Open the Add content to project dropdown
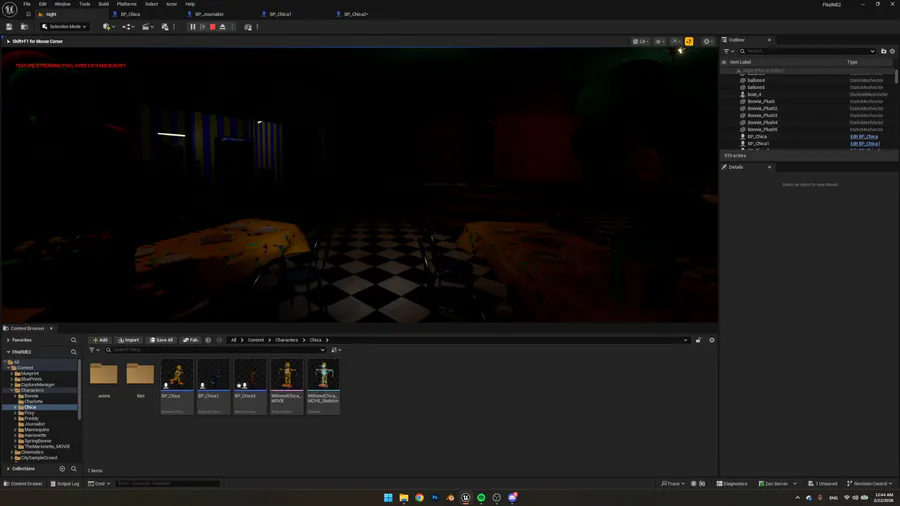The height and width of the screenshot is (506, 900). (x=108, y=26)
